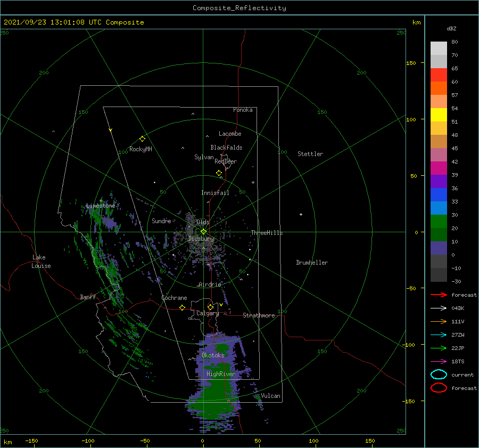Click the Blackfalds label

[x=226, y=148]
